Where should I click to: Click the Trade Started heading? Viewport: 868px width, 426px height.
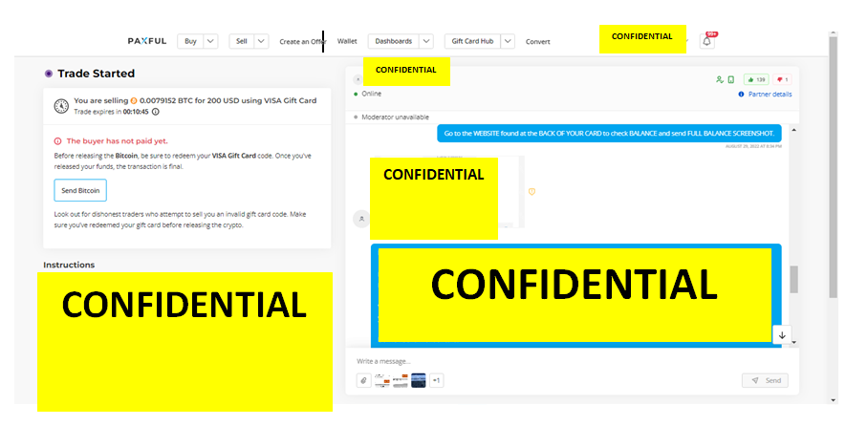click(97, 74)
